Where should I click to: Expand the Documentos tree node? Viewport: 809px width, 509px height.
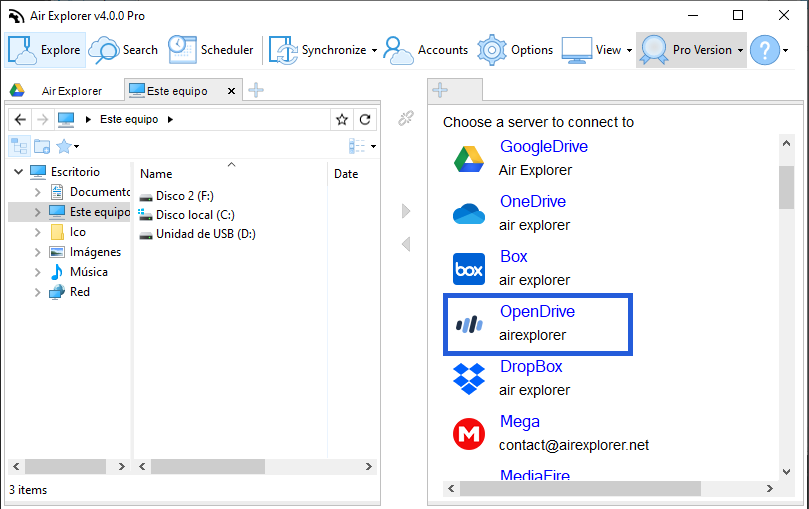point(37,192)
